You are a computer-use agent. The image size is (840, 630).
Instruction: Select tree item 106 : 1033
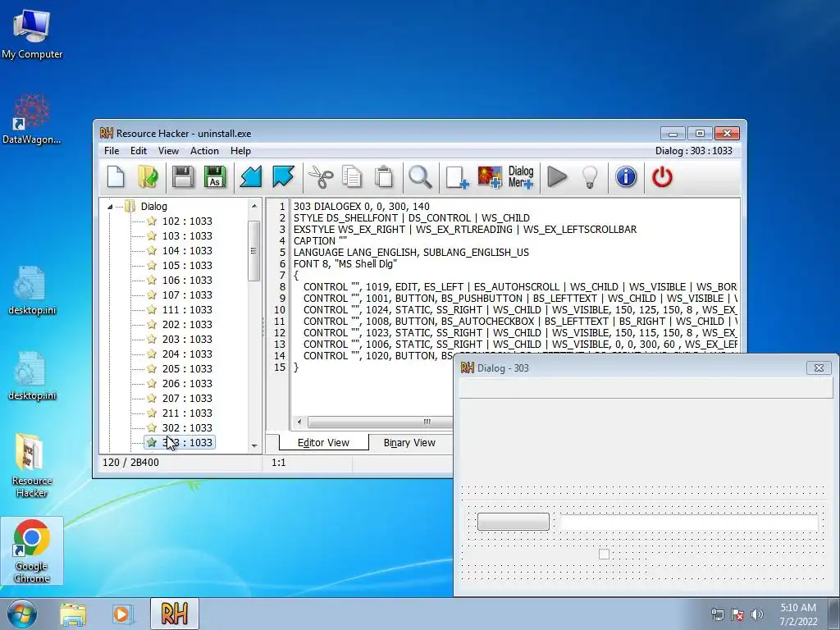[x=187, y=281]
